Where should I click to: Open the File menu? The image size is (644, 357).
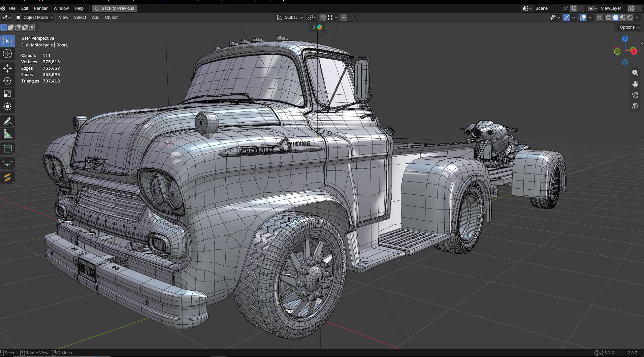[12, 8]
